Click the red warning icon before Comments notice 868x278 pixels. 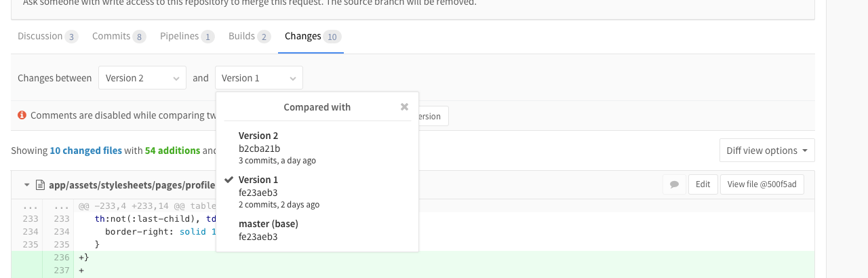click(x=22, y=115)
